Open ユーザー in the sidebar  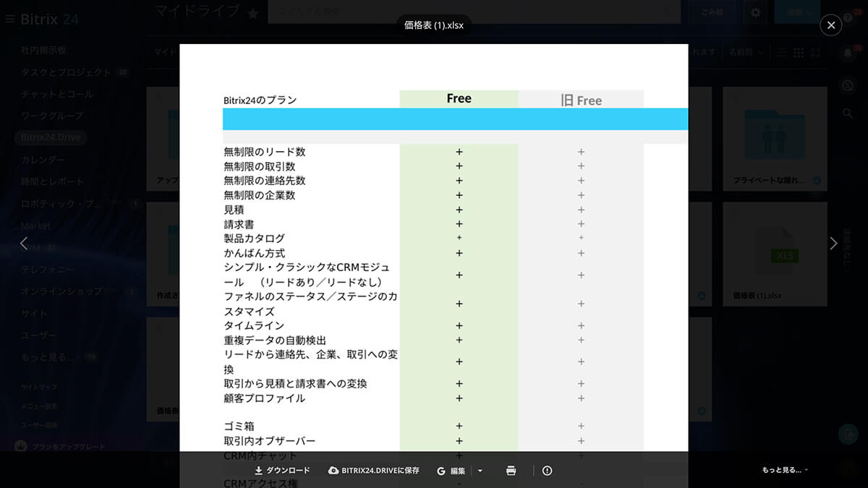click(x=38, y=335)
